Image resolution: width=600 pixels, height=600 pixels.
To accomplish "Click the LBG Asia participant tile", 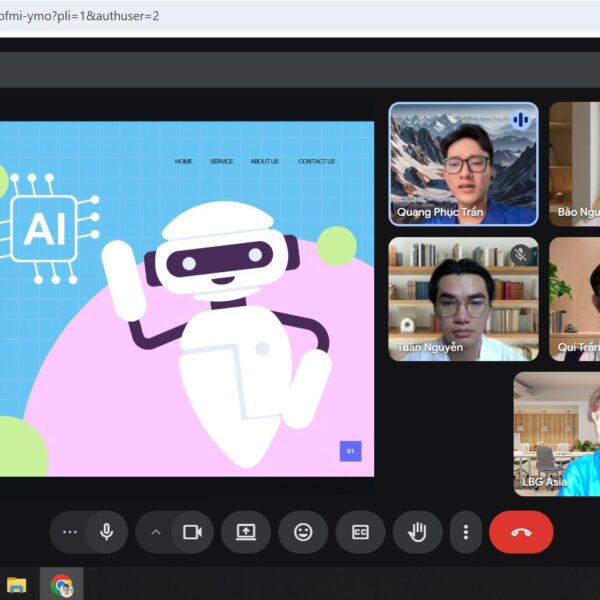I will [557, 434].
